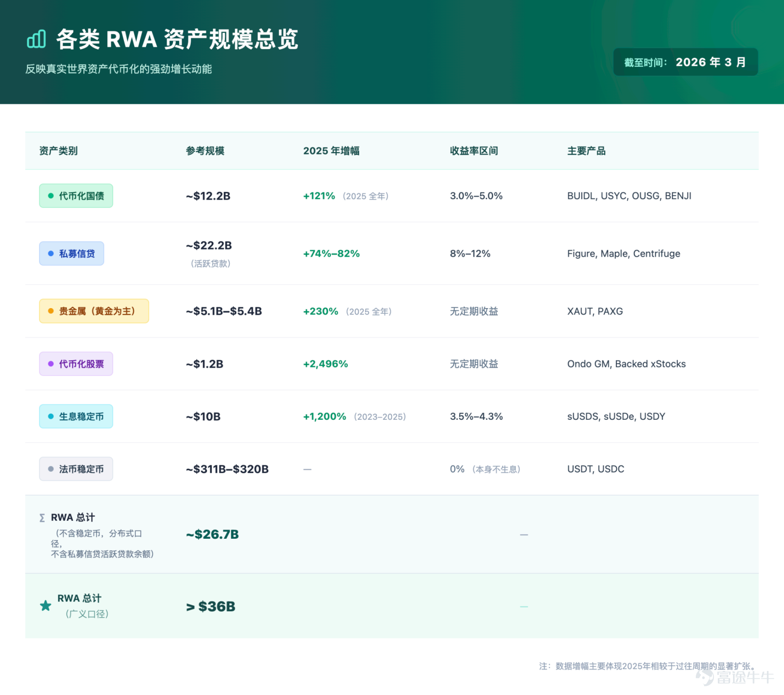Screen dimensions: 784x695
Task: Click the 资产类别 column header
Action: coord(58,151)
